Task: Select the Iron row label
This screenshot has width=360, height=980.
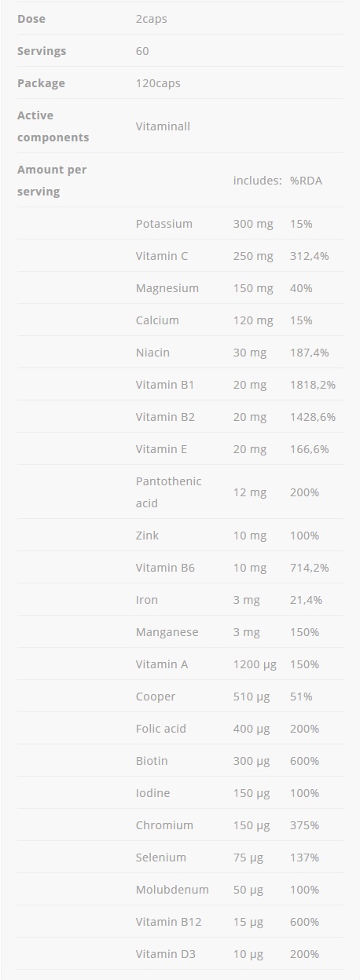Action: coord(146,600)
